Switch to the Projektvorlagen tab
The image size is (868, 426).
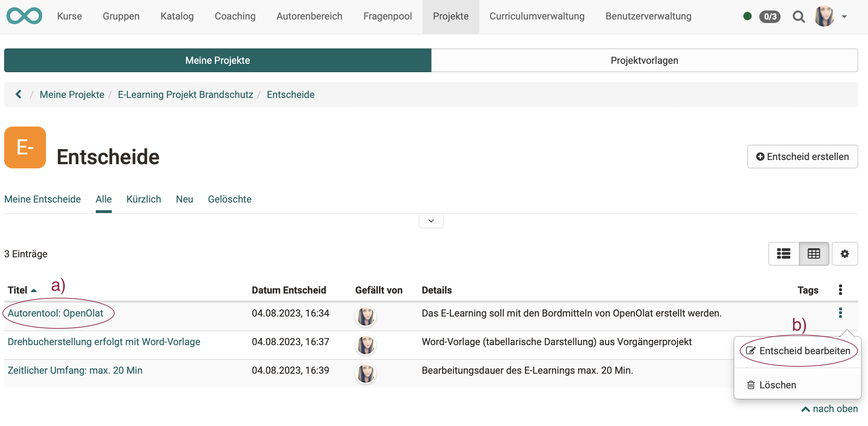[644, 60]
